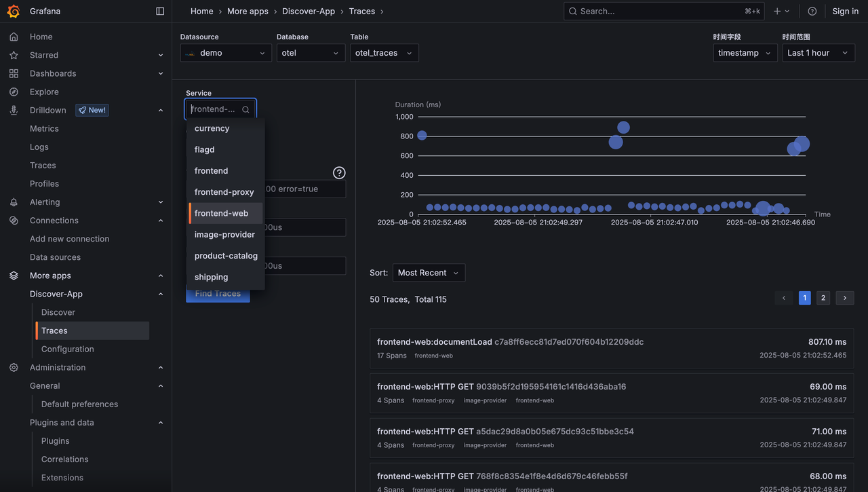Select frontend from service list
The height and width of the screenshot is (492, 868).
pyautogui.click(x=226, y=171)
